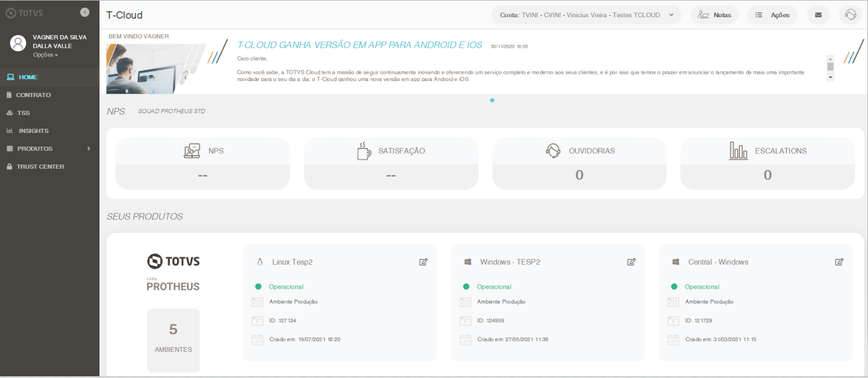The image size is (868, 378).
Task: Open the Windows - TESP2 environment title
Action: click(510, 262)
